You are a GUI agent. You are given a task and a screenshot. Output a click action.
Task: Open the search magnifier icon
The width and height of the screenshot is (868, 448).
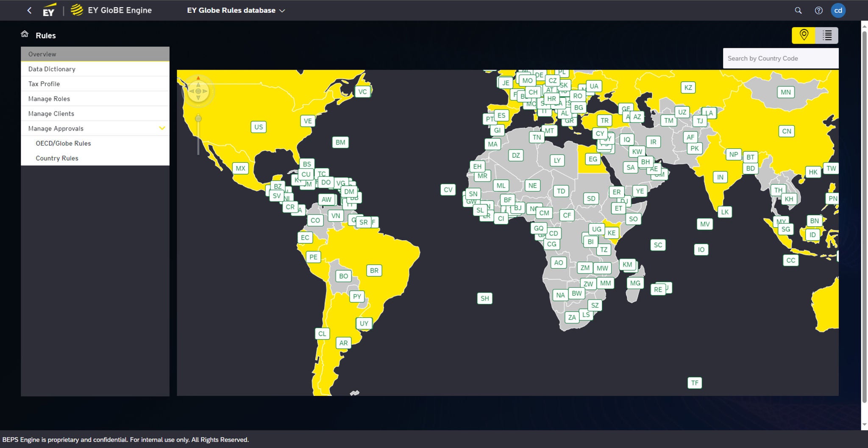[798, 11]
